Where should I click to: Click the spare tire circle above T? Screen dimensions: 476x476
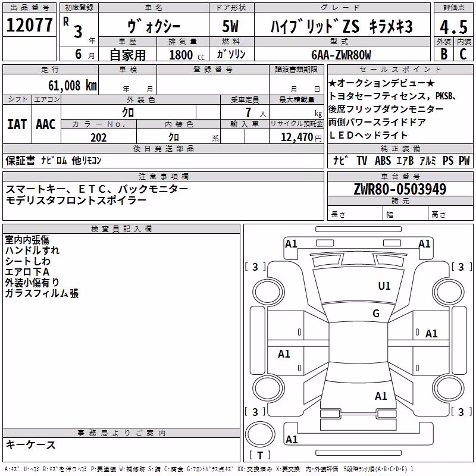coord(260,434)
